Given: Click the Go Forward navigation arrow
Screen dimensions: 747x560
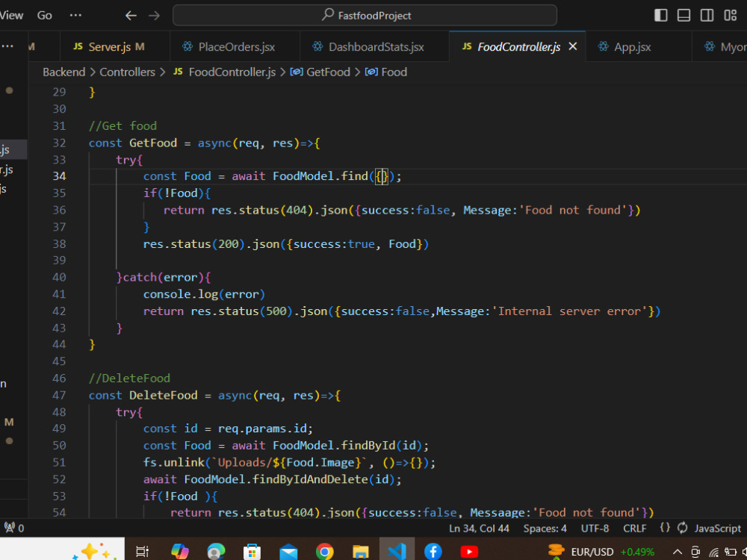Looking at the screenshot, I should point(155,14).
